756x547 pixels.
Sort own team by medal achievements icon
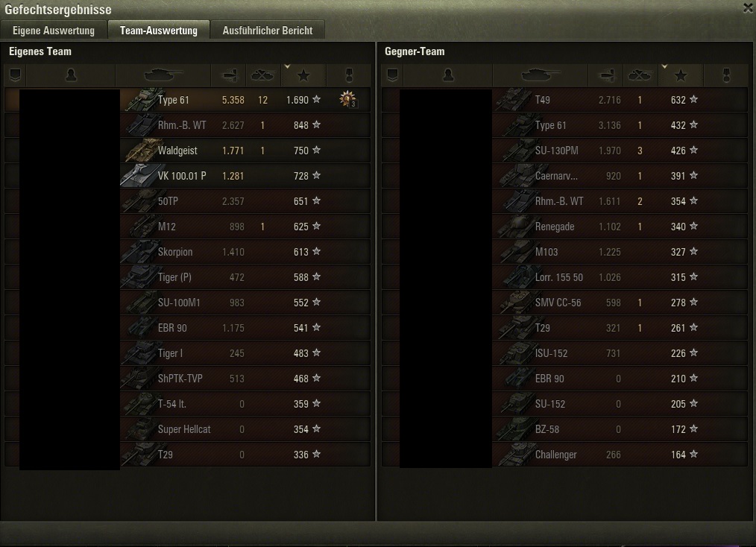(x=349, y=75)
